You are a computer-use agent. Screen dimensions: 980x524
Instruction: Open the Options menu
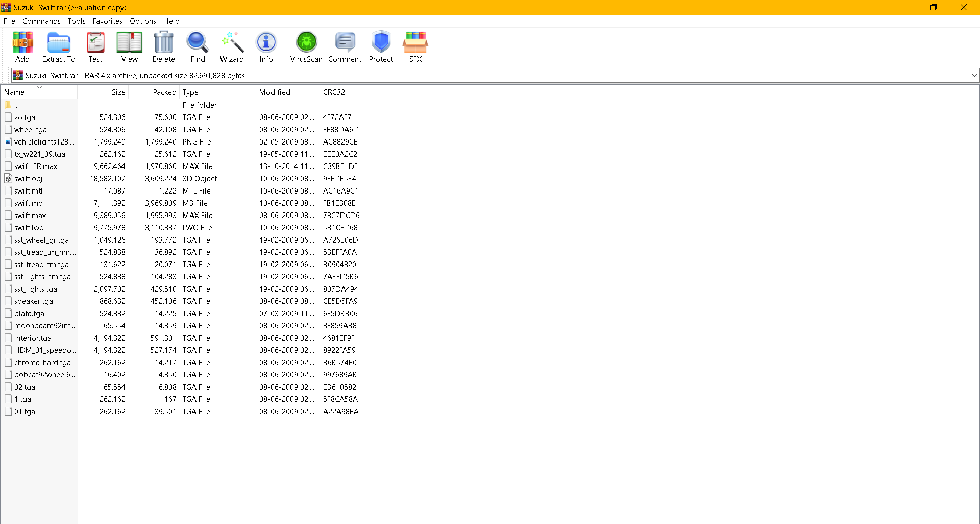pos(142,21)
